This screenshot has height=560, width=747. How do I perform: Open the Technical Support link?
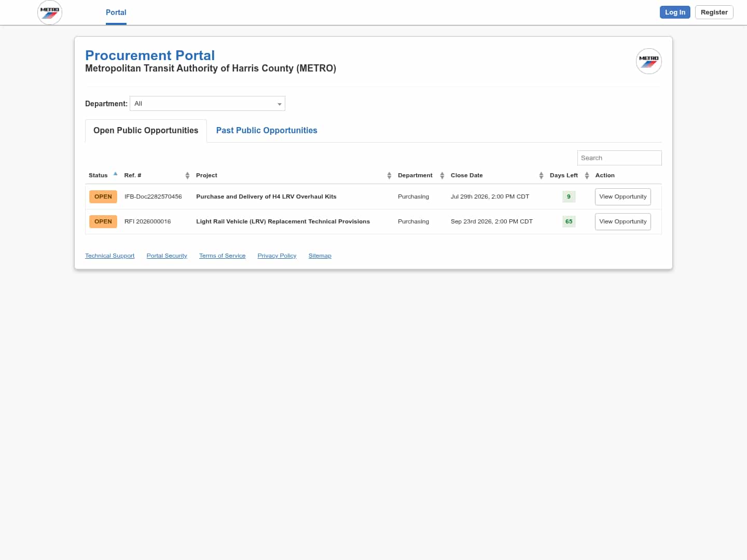tap(110, 256)
